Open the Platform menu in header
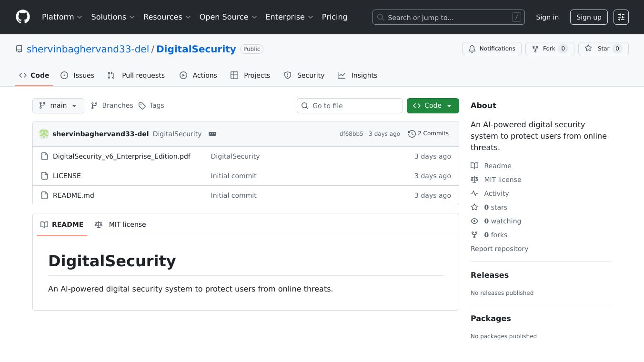This screenshot has height=362, width=644. point(62,17)
